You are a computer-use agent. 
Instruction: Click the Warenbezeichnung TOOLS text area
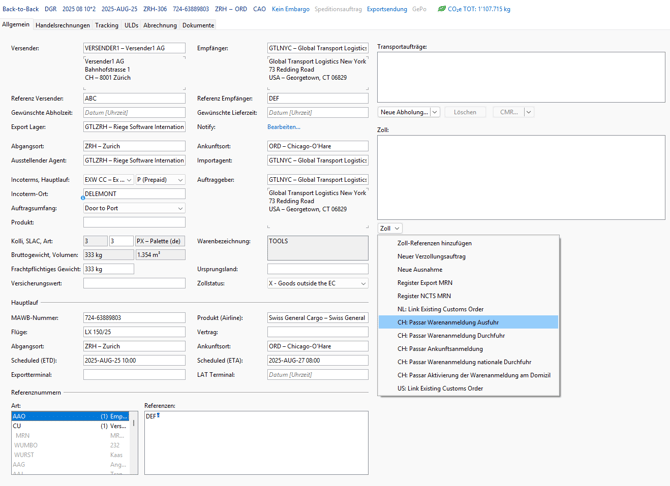[317, 248]
